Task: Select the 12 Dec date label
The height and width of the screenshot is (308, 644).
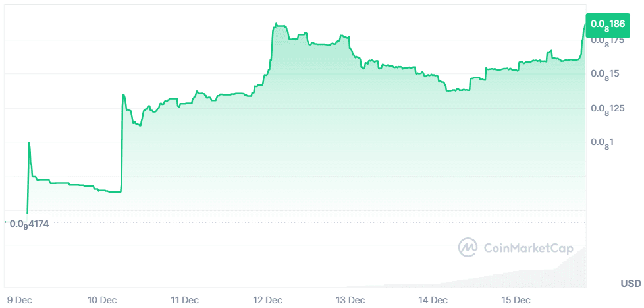Action: pyautogui.click(x=267, y=300)
